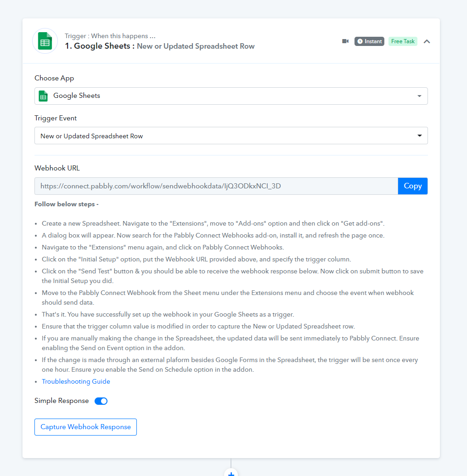Click the Google Sheets logo in trigger header

pyautogui.click(x=45, y=41)
